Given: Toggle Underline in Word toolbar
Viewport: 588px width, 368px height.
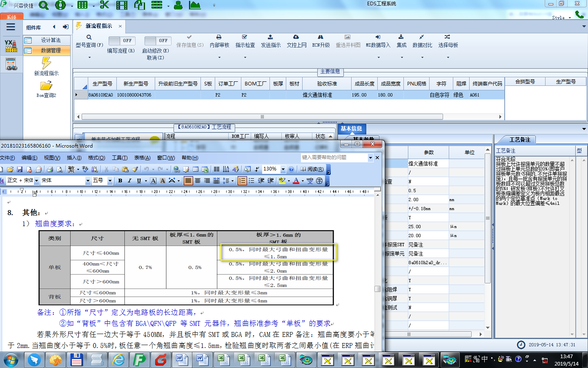Looking at the screenshot, I should pyautogui.click(x=139, y=180).
